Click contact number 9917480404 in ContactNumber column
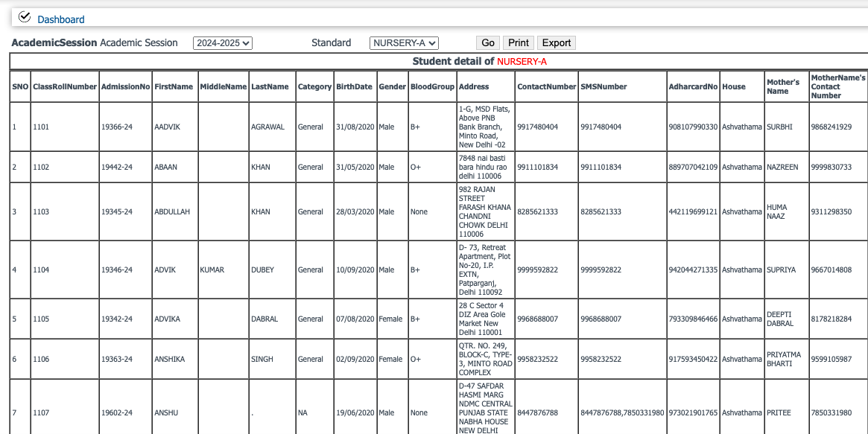The image size is (868, 434). coord(537,127)
